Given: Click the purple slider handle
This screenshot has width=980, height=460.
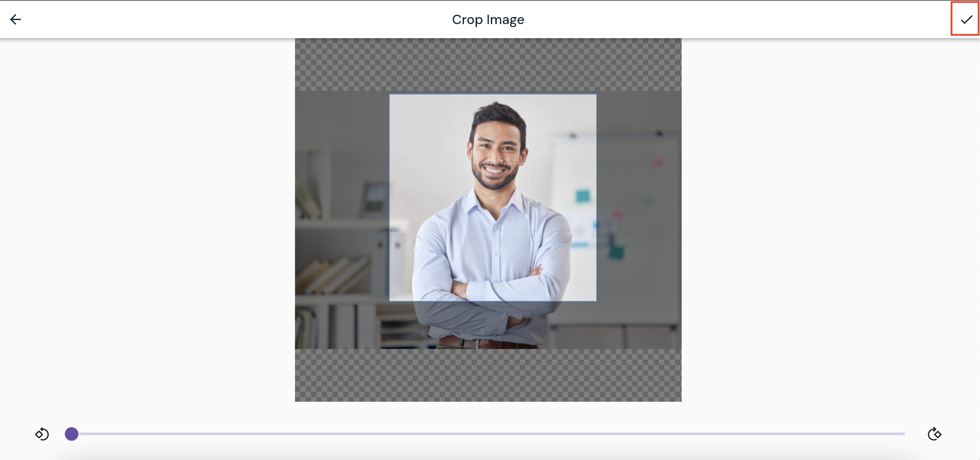Looking at the screenshot, I should pos(72,434).
